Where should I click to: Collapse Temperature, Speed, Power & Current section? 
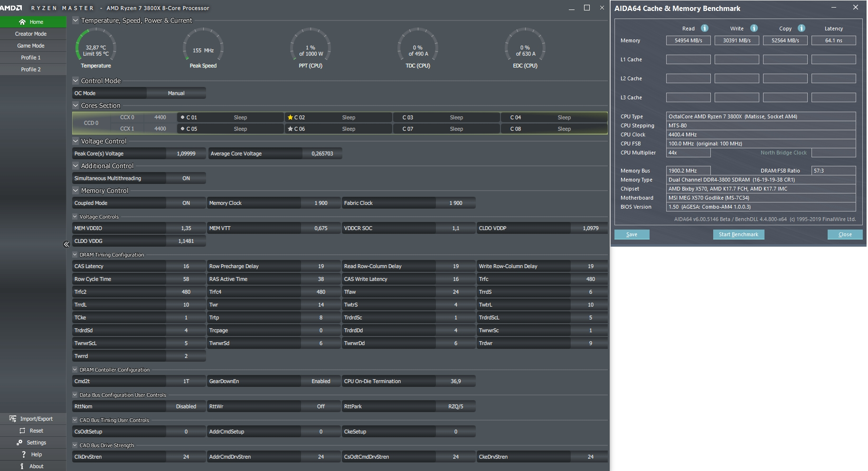[75, 20]
